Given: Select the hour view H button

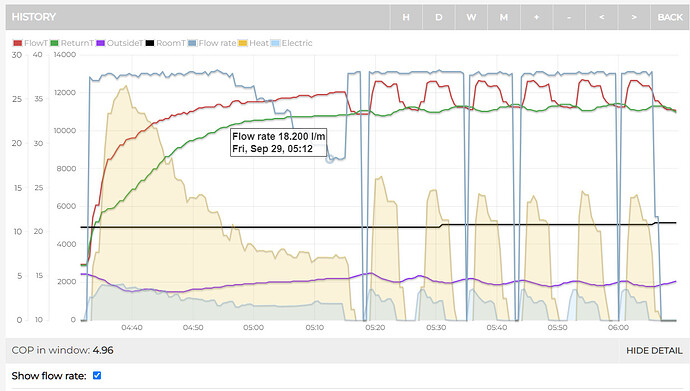Looking at the screenshot, I should coord(406,17).
